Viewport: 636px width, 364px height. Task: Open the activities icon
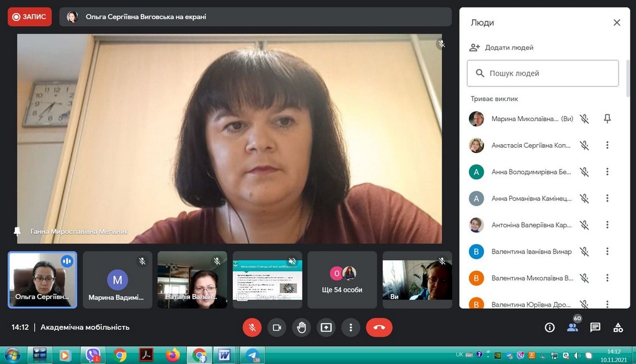point(618,327)
